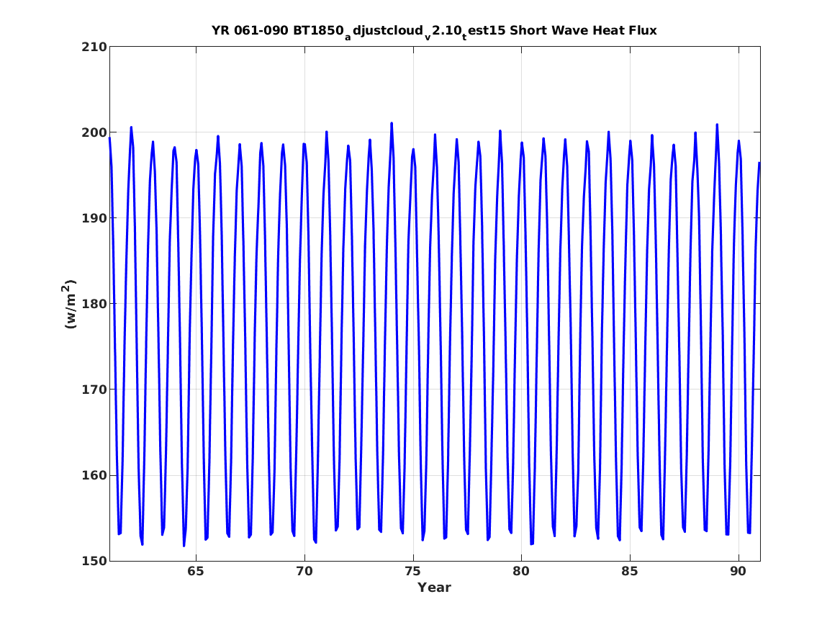Click the x-axis tick label 90
Viewport: 840px width, 630px height.
[739, 572]
